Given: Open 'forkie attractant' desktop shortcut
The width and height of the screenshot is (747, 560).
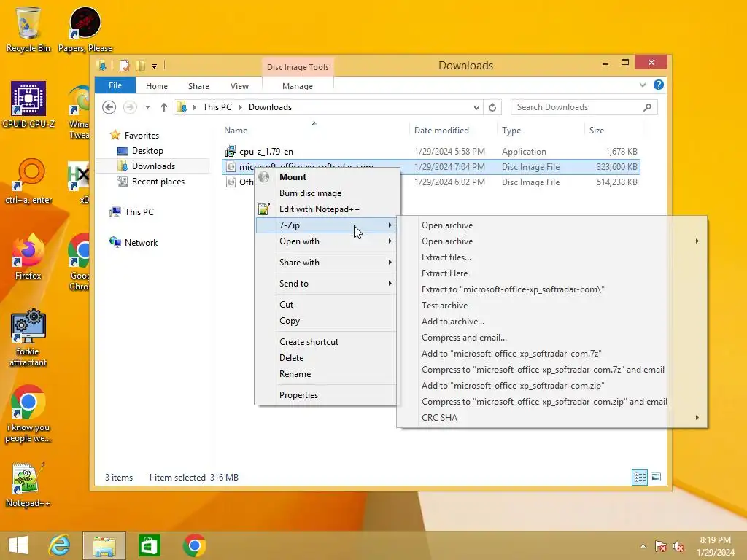Looking at the screenshot, I should point(28,338).
